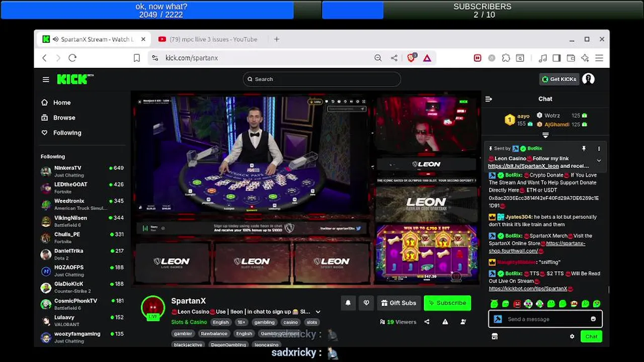Unpin the pinned BotRix message
Screen dimensions: 644x362
tap(584, 149)
